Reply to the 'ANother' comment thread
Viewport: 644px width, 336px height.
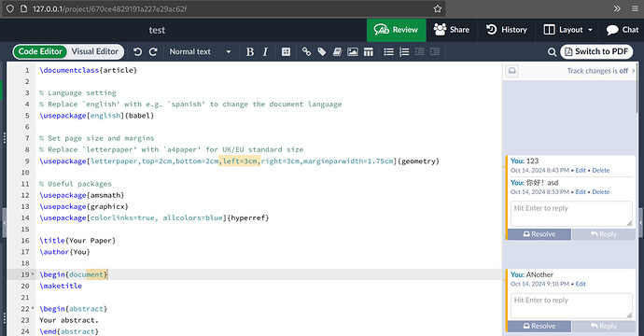coord(603,326)
